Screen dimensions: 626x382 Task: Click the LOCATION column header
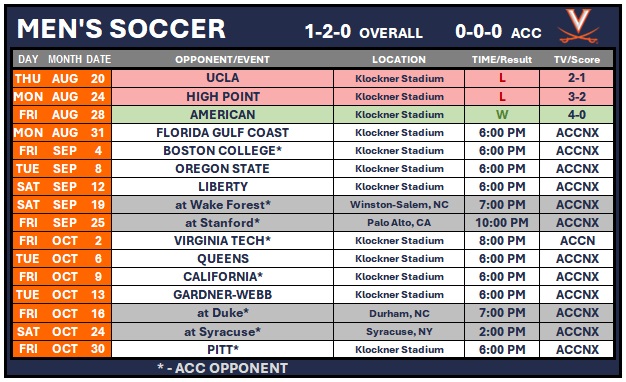point(399,59)
